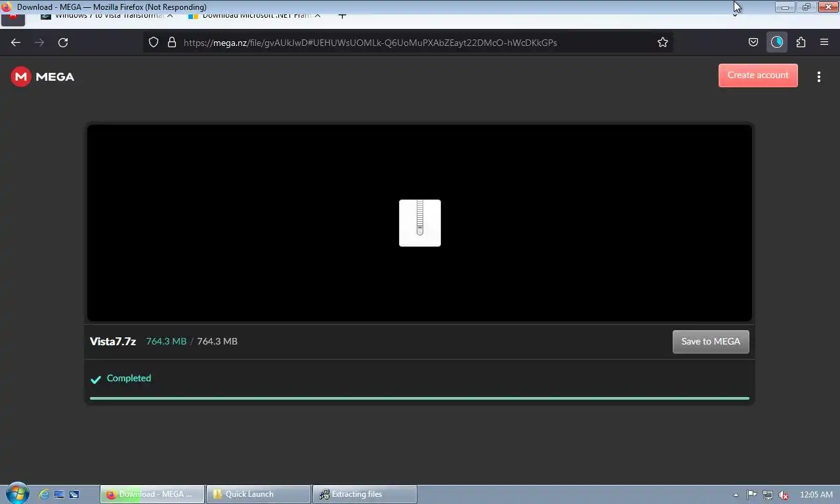Viewport: 840px width, 504px height.
Task: Close the Firefox window
Action: (x=828, y=7)
